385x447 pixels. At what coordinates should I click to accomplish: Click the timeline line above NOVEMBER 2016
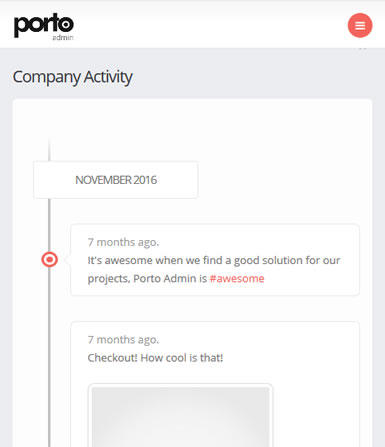coord(49,149)
